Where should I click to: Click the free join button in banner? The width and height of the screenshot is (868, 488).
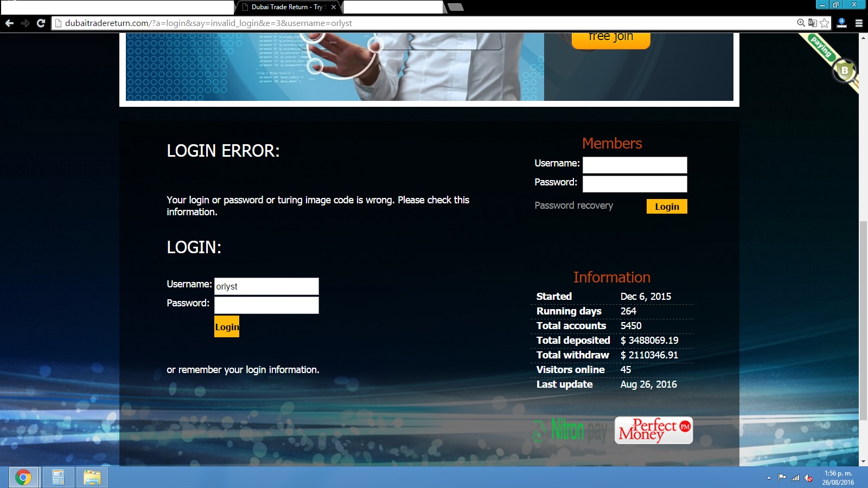pyautogui.click(x=610, y=38)
